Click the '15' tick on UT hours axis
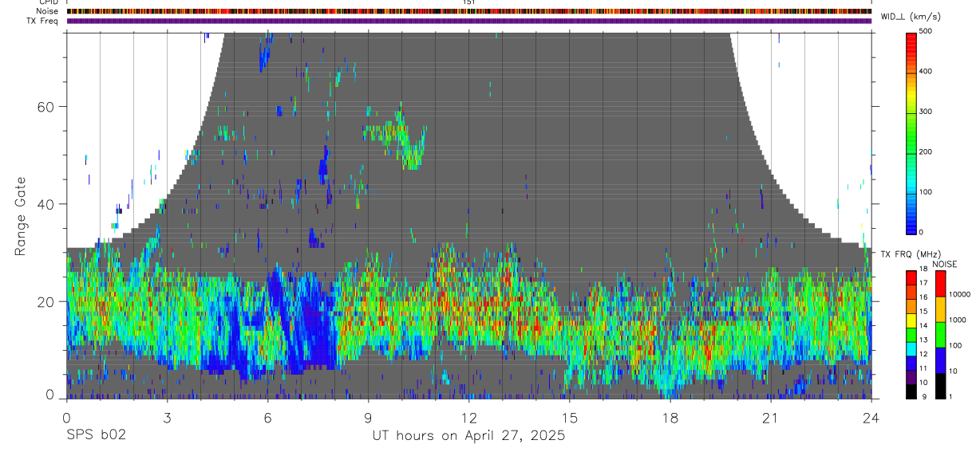The width and height of the screenshot is (980, 452). (x=570, y=417)
